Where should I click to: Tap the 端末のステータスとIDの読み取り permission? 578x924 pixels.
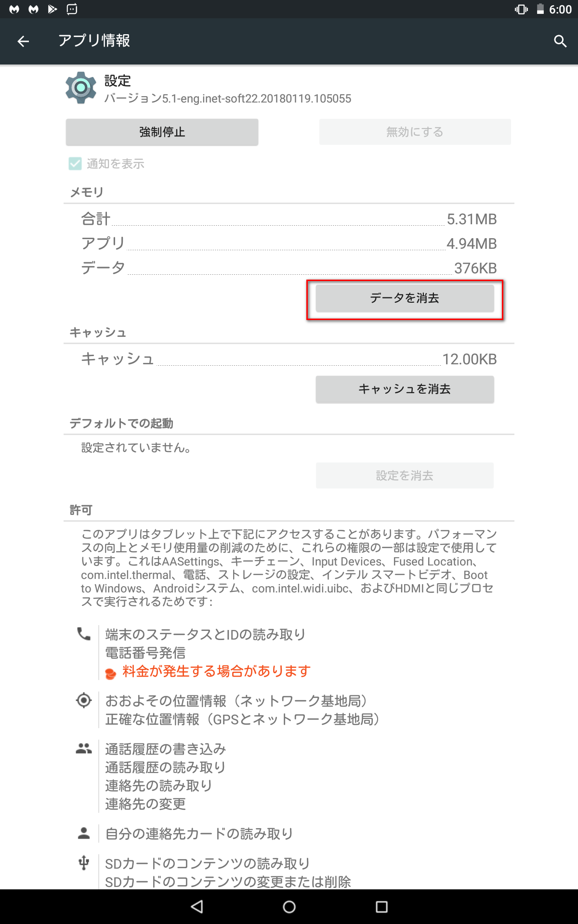click(205, 634)
